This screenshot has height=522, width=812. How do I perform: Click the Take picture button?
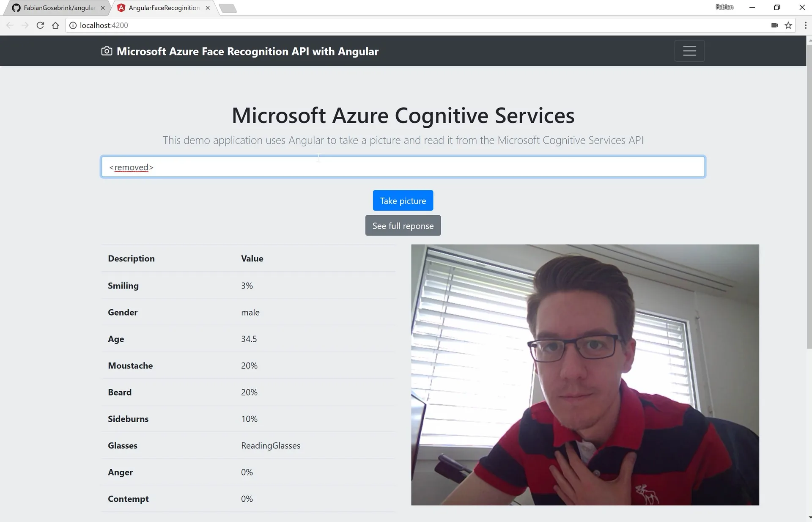pos(403,201)
